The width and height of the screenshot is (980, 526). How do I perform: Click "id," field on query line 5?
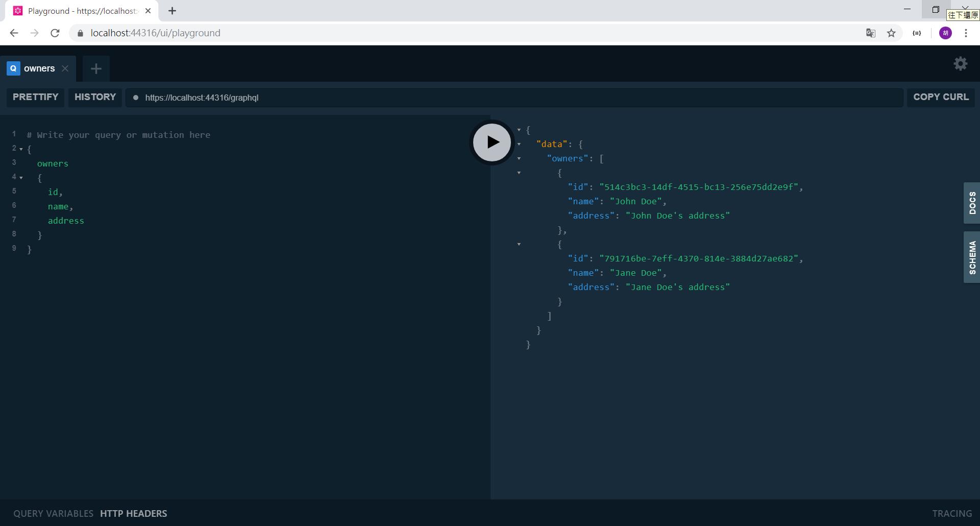point(55,192)
